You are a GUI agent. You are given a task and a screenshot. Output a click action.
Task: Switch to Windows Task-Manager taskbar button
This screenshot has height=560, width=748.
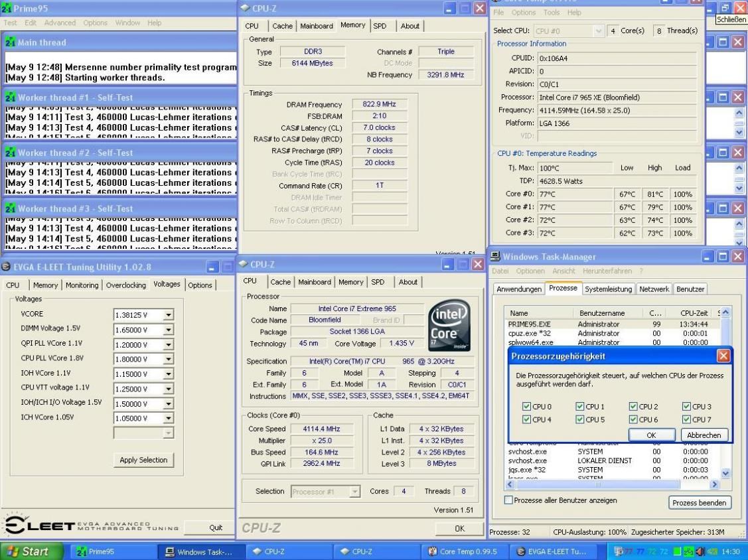point(201,551)
